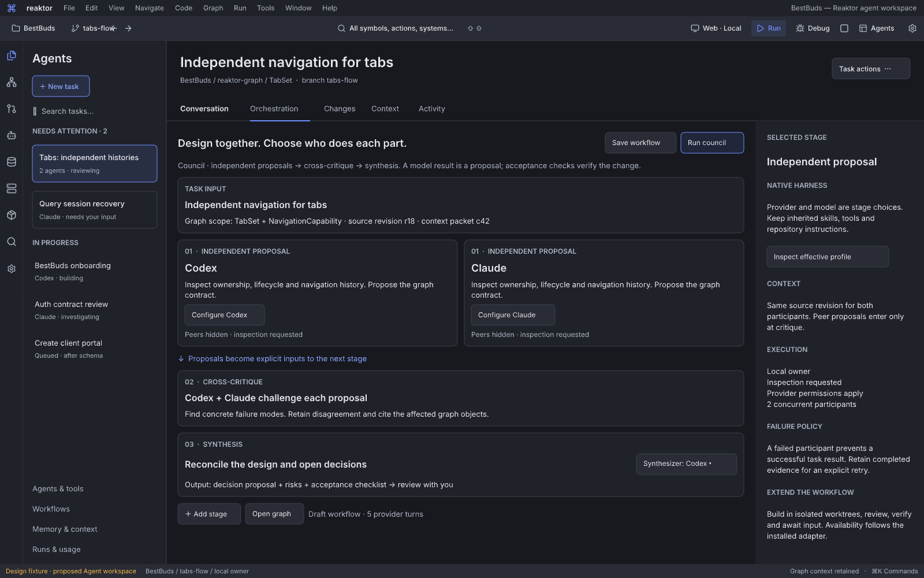
Task: Select the Query session recovery task card
Action: pyautogui.click(x=95, y=210)
